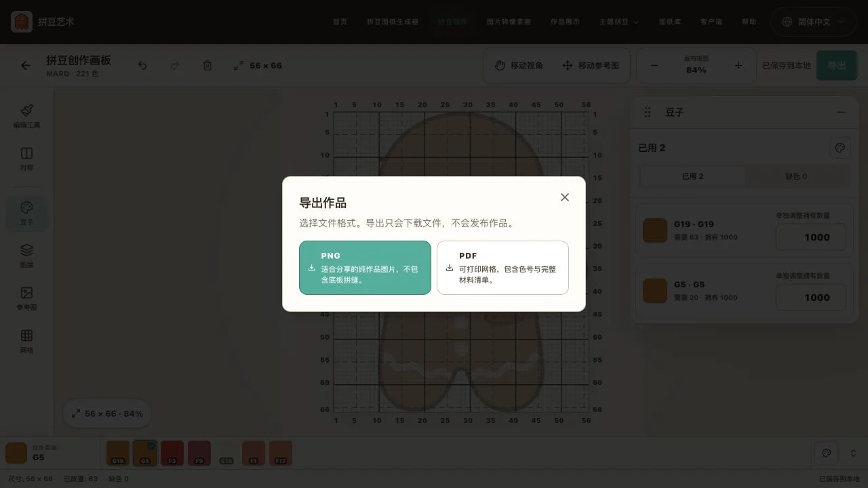This screenshot has height=488, width=868.
Task: Open 帮助 in the navigation
Action: 749,22
